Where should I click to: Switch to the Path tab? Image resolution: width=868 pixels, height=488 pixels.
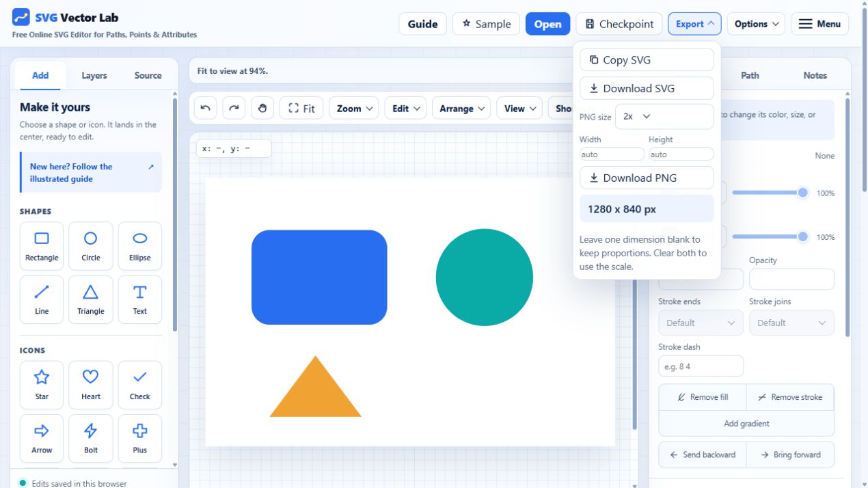point(750,75)
